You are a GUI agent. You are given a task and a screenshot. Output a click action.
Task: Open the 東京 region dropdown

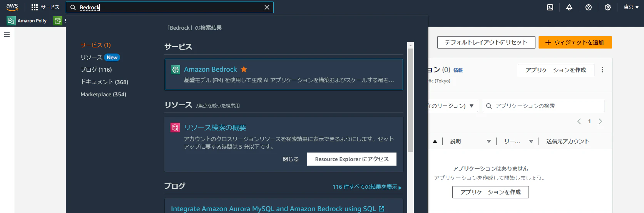(x=631, y=7)
